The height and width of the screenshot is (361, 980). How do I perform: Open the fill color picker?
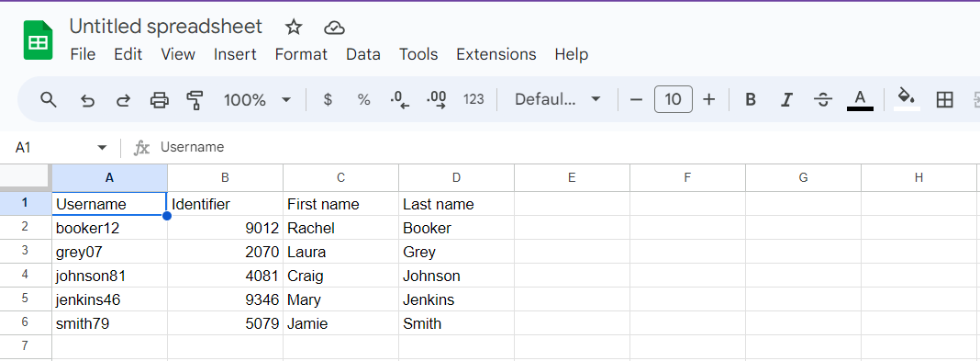[x=907, y=99]
